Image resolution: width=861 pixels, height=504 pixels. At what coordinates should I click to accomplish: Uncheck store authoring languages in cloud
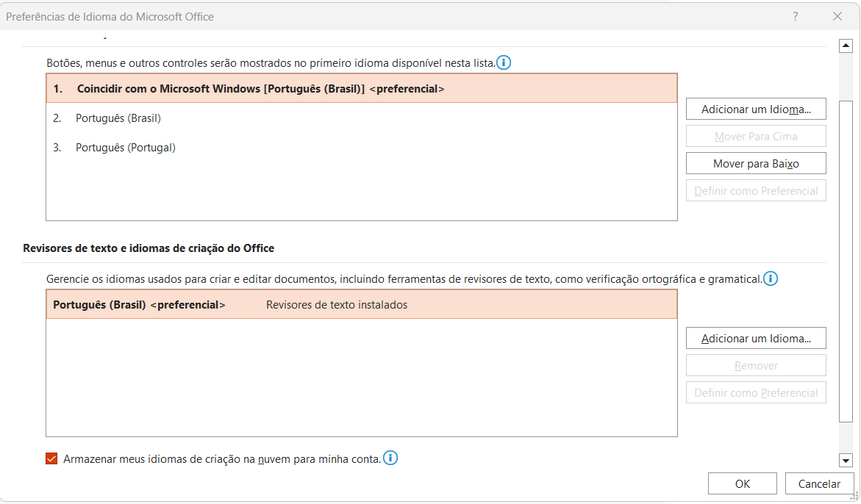51,458
